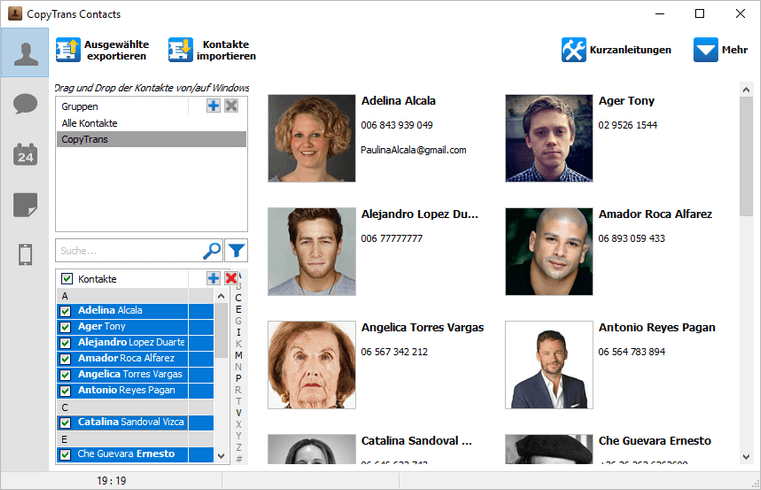
Task: Click Catalina Sandoval card name
Action: (x=416, y=441)
